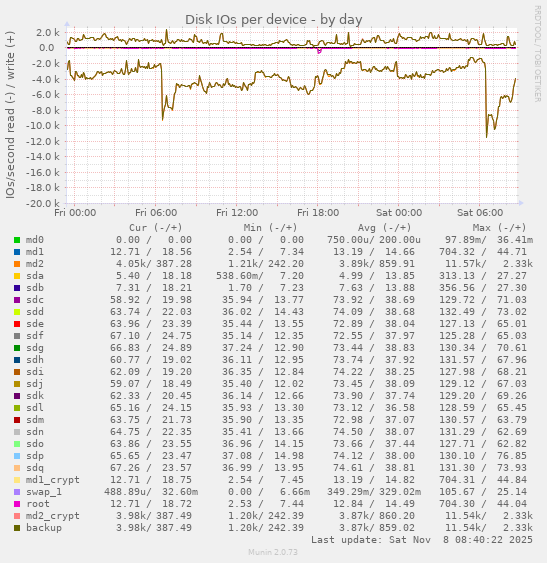Click the '-20.0 k' y-axis label

click(x=43, y=203)
